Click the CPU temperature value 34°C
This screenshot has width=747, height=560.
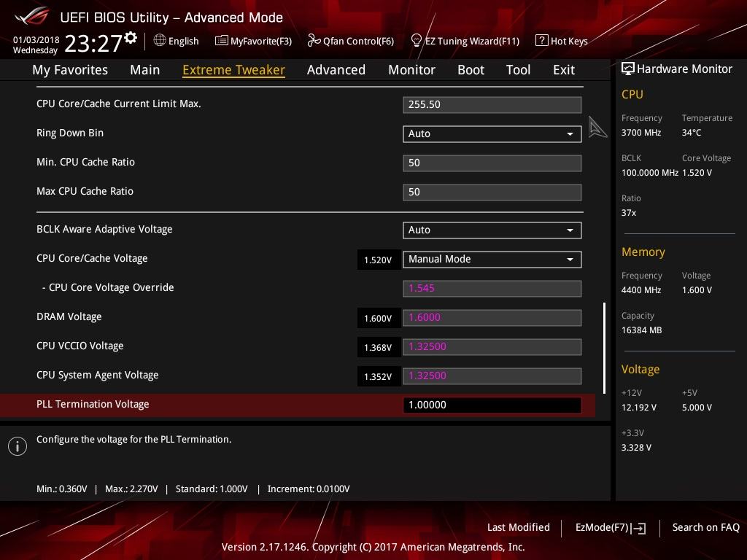(692, 133)
